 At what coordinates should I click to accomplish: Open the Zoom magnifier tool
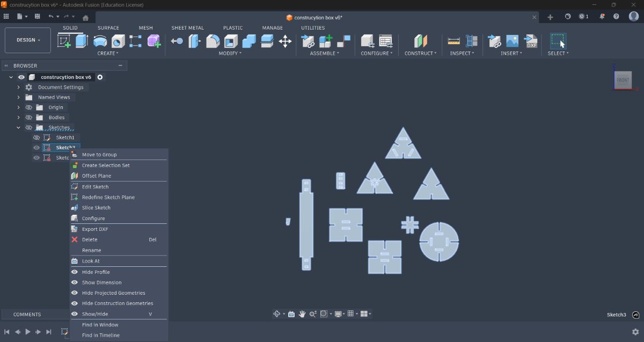313,313
